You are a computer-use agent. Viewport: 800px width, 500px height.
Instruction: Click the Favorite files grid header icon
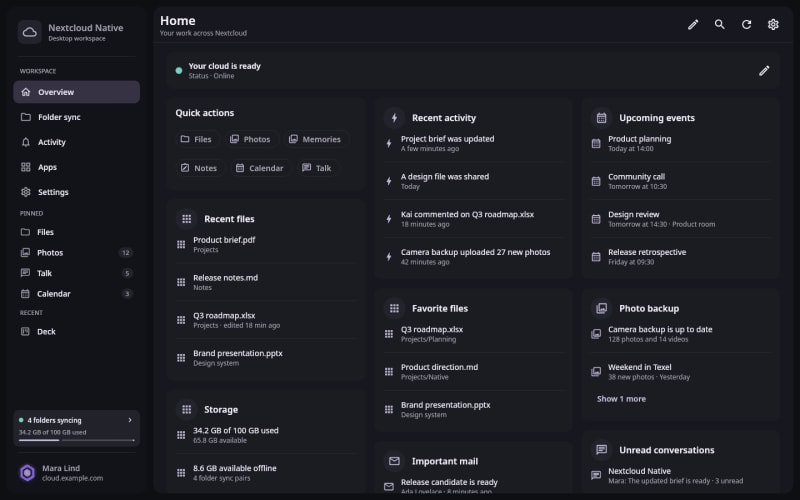click(x=394, y=308)
